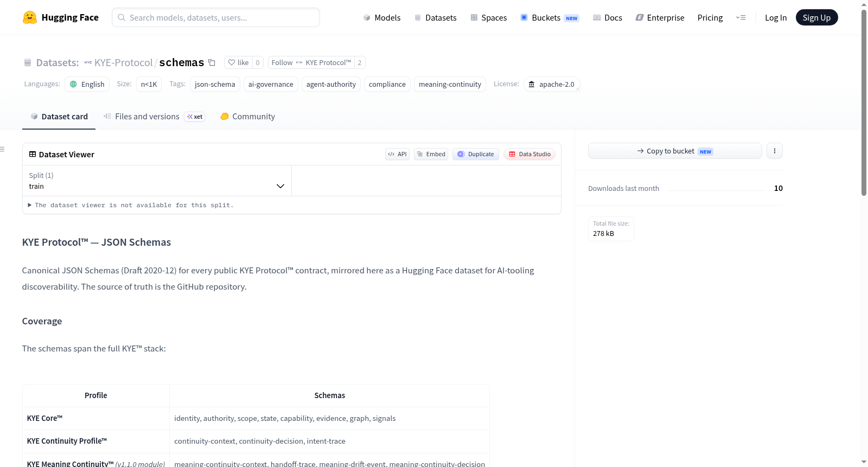Click the Total file size 278 kB
The width and height of the screenshot is (868, 467).
611,229
